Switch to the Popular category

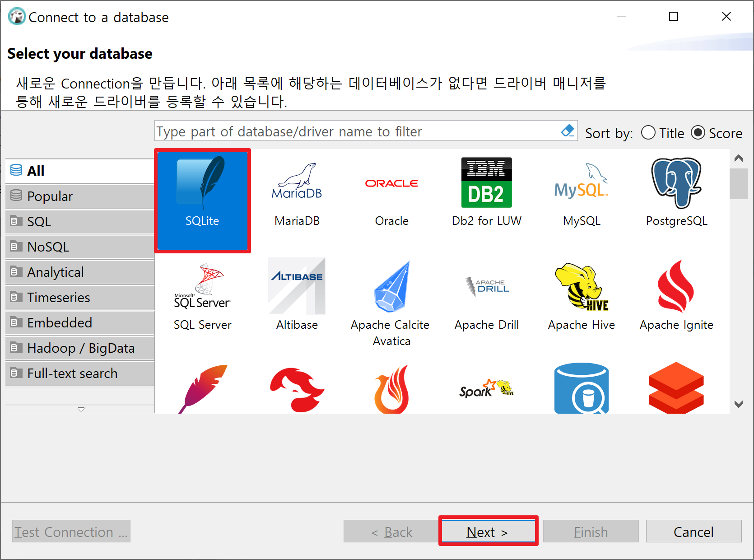50,196
